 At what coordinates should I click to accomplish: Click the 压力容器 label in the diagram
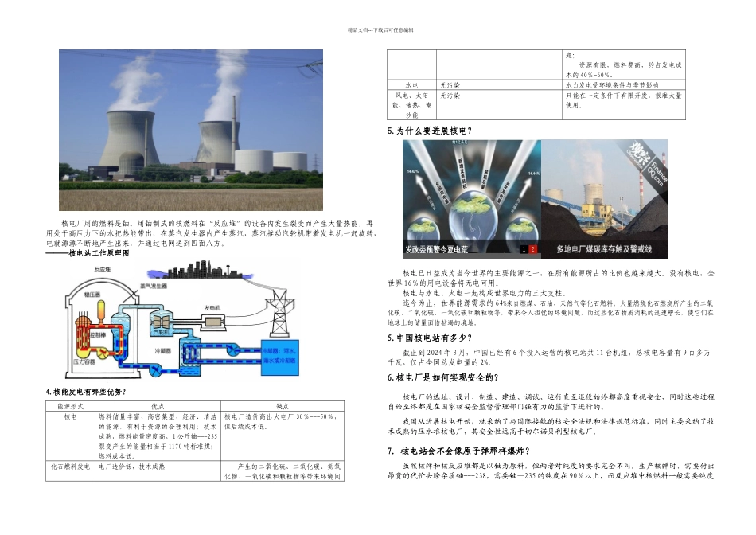[84, 361]
